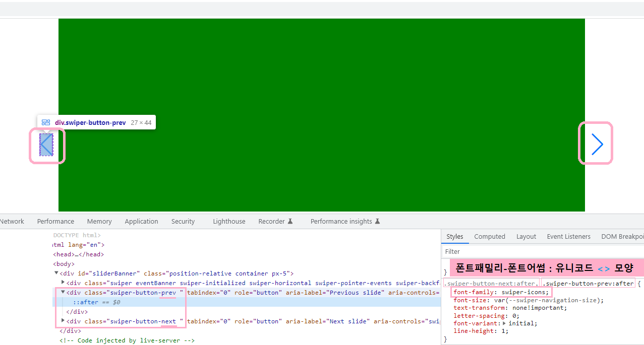Open the DOM Breakpoints pane tab
This screenshot has height=345, width=644.
coord(622,236)
